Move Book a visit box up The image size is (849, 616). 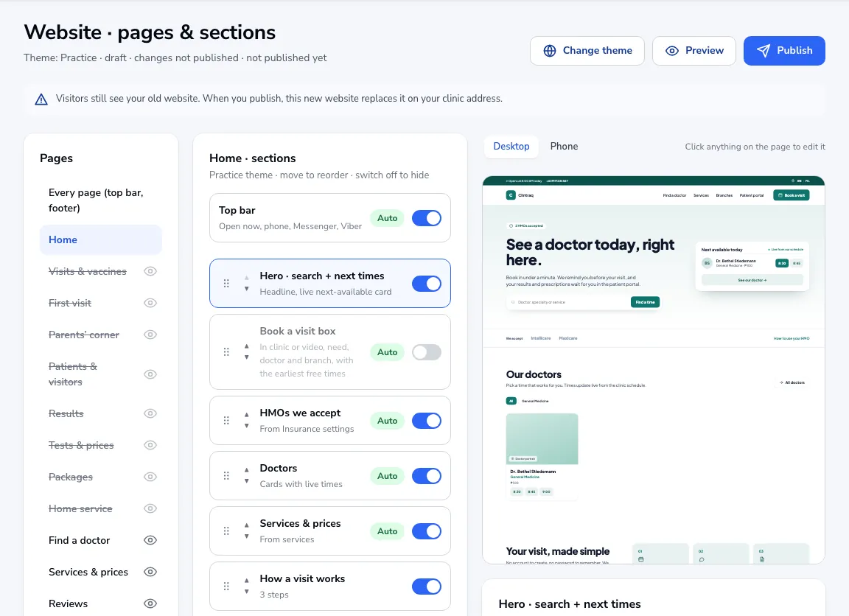point(247,346)
